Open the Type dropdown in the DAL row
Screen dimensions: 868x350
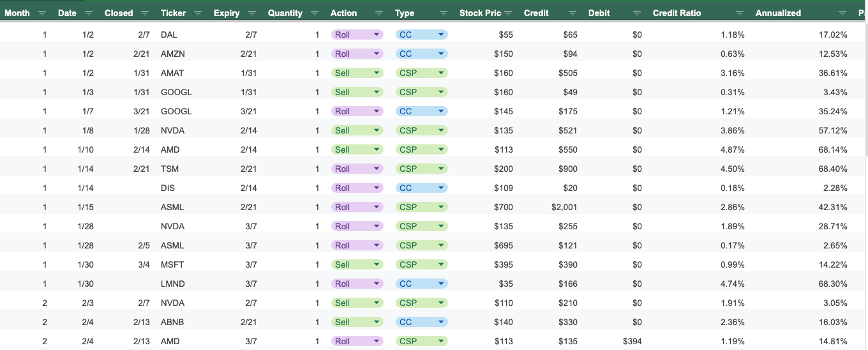(441, 34)
